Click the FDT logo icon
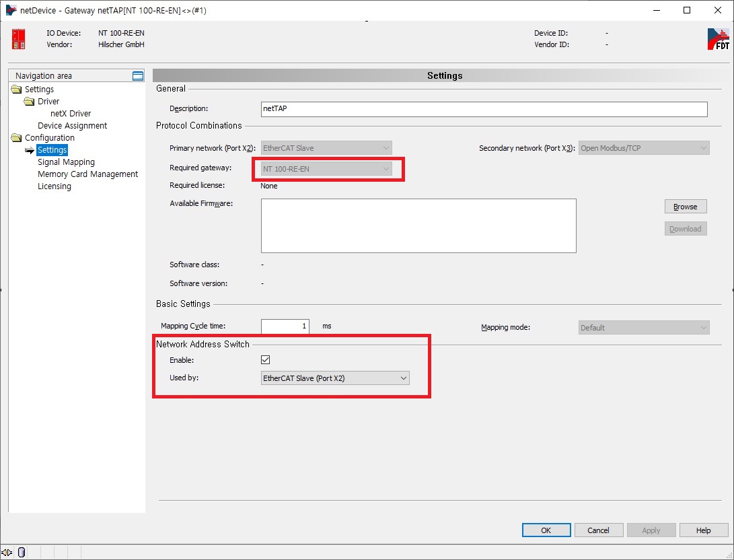734x560 pixels. 718,39
